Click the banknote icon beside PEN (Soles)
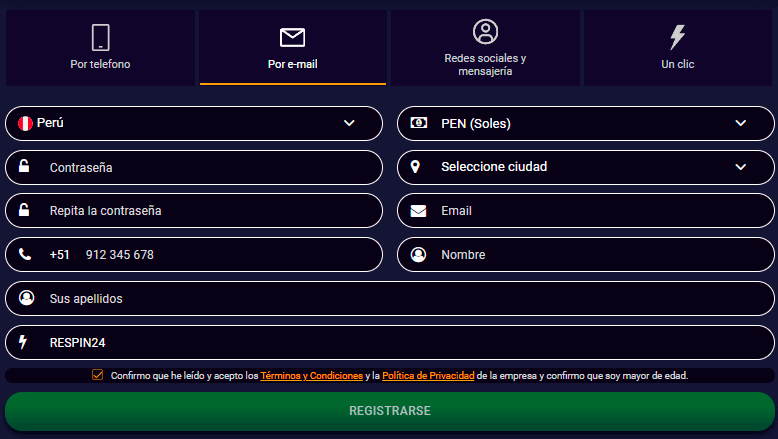 click(x=420, y=123)
